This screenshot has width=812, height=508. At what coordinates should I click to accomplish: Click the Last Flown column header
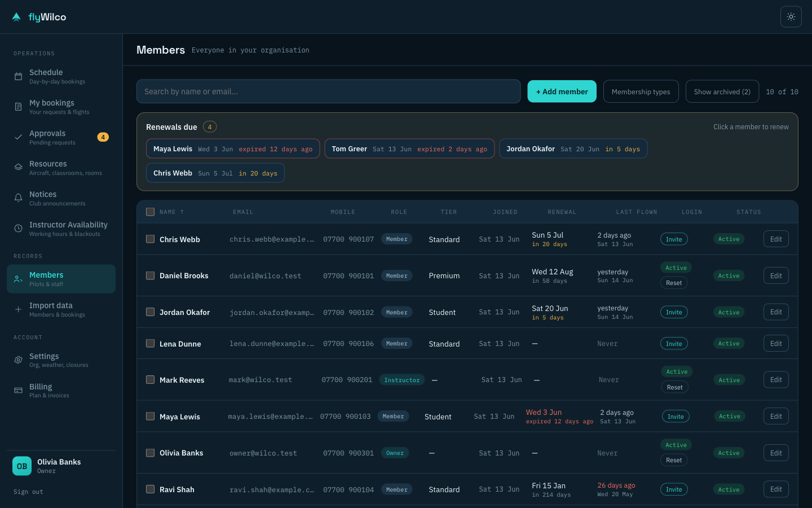tap(637, 212)
